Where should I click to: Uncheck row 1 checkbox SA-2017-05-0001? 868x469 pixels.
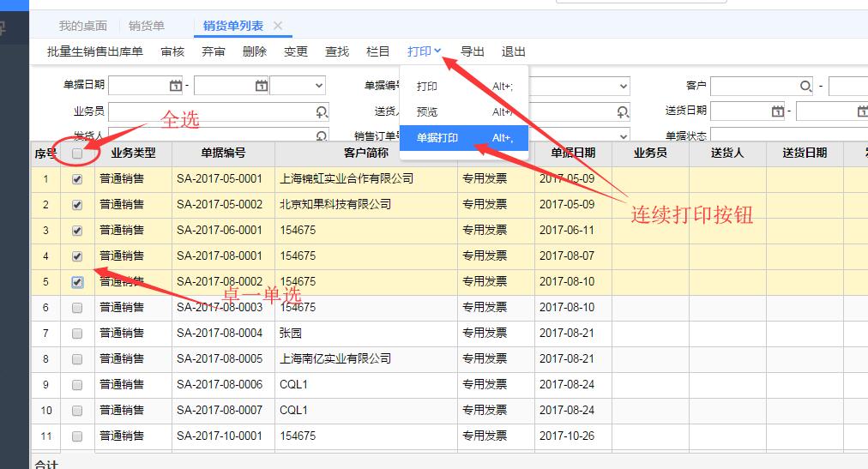[77, 179]
